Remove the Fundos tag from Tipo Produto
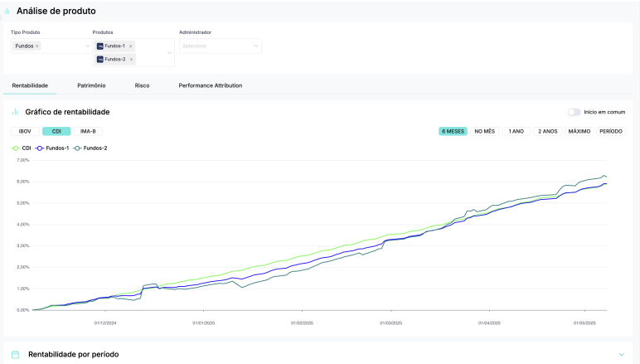This screenshot has width=640, height=364. click(37, 46)
